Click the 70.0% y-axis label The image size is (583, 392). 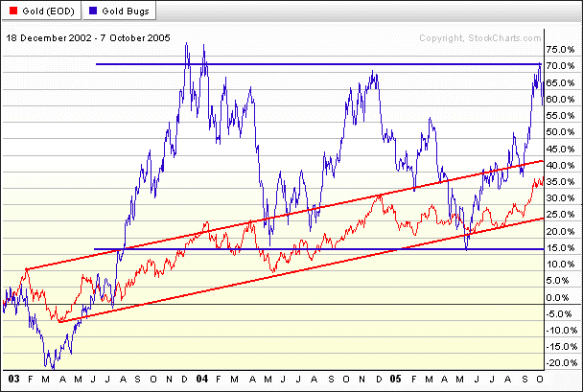pyautogui.click(x=560, y=66)
